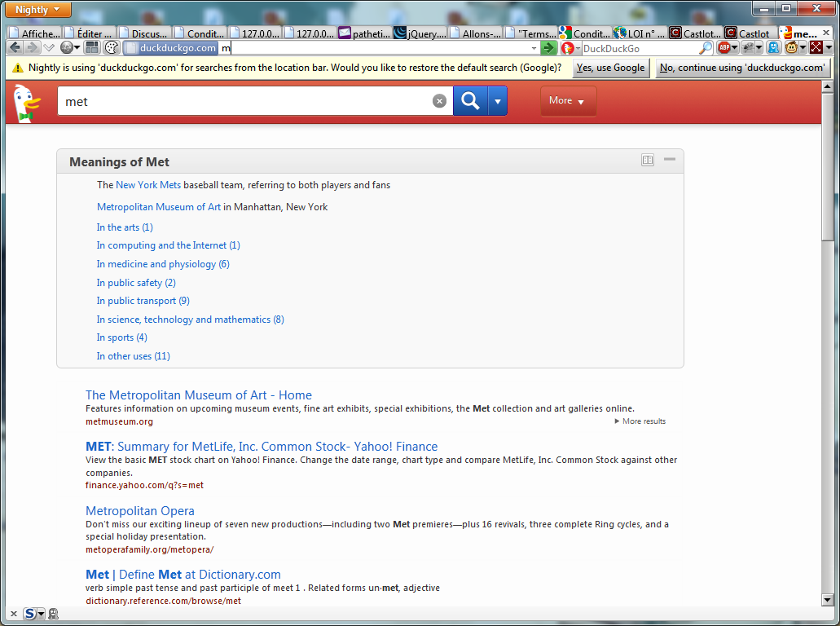840x626 pixels.
Task: Submit search with blue magnifier button
Action: 470,101
